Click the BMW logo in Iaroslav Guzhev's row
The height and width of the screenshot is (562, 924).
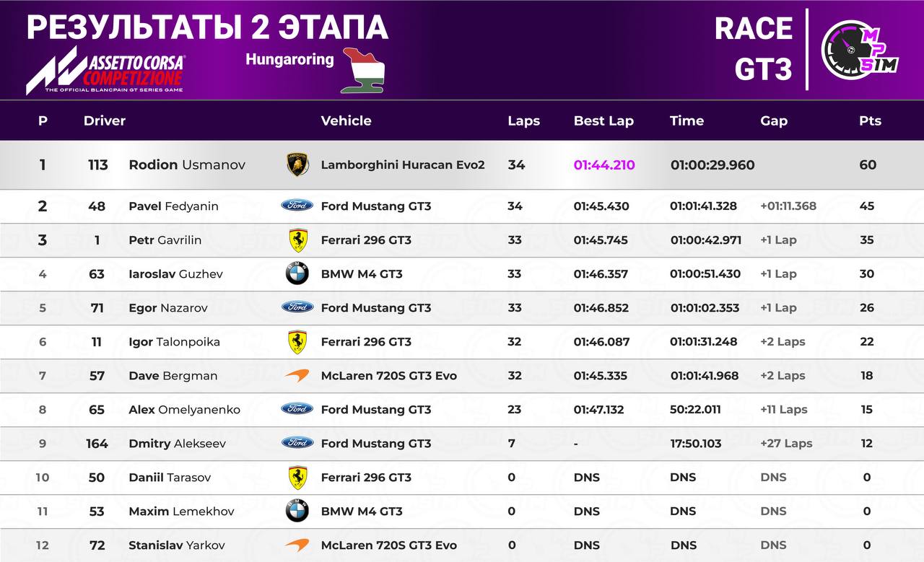297,274
